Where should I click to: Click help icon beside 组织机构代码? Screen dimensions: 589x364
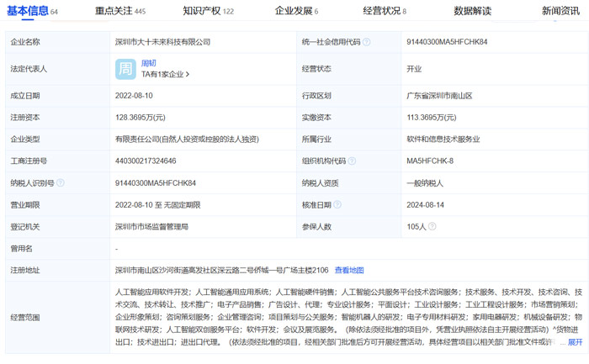(352, 161)
